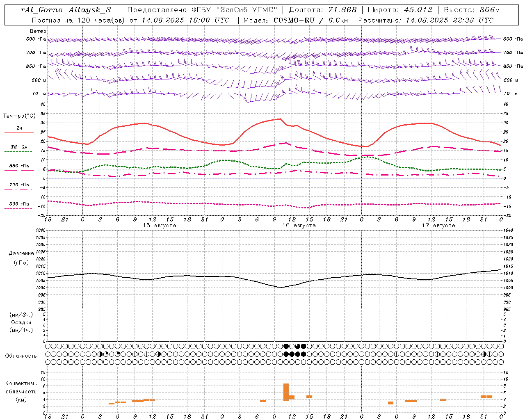Select the Широта: 45.012 value
The width and height of the screenshot is (525, 420).
[400, 10]
